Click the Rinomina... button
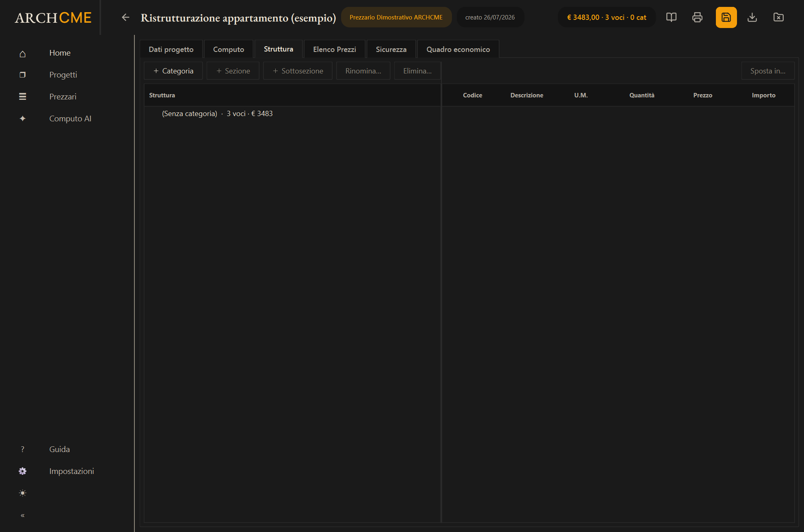The height and width of the screenshot is (532, 804). tap(363, 71)
